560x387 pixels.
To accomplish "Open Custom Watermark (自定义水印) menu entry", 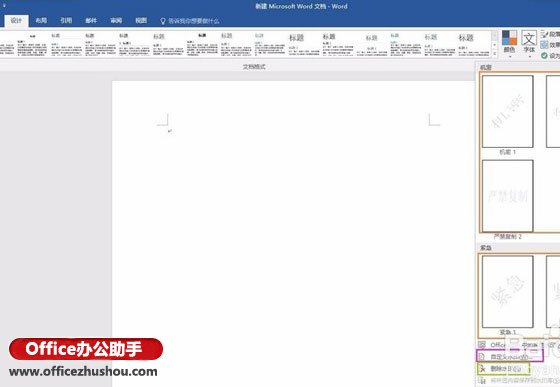I will click(x=510, y=356).
